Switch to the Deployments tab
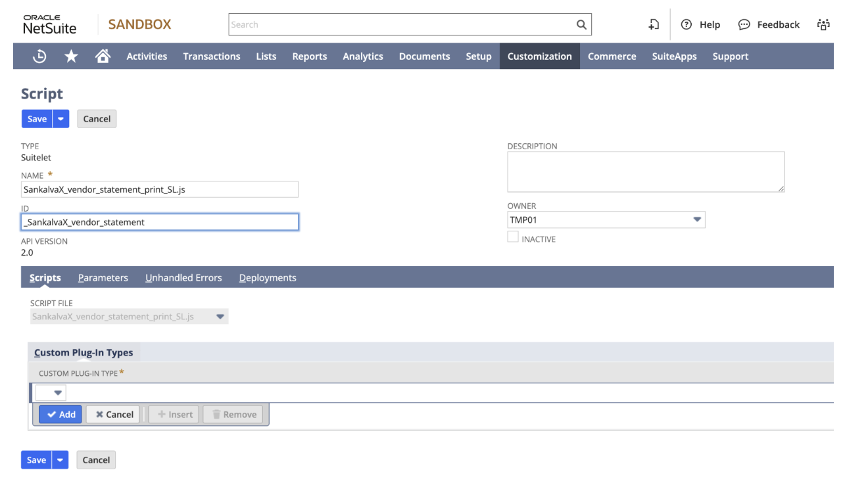 coord(268,278)
